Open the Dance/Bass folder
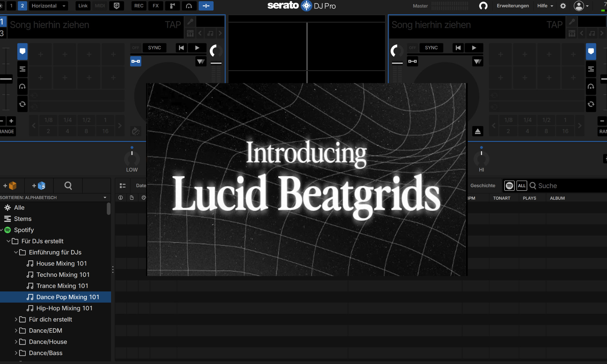This screenshot has height=364, width=607. 46,353
